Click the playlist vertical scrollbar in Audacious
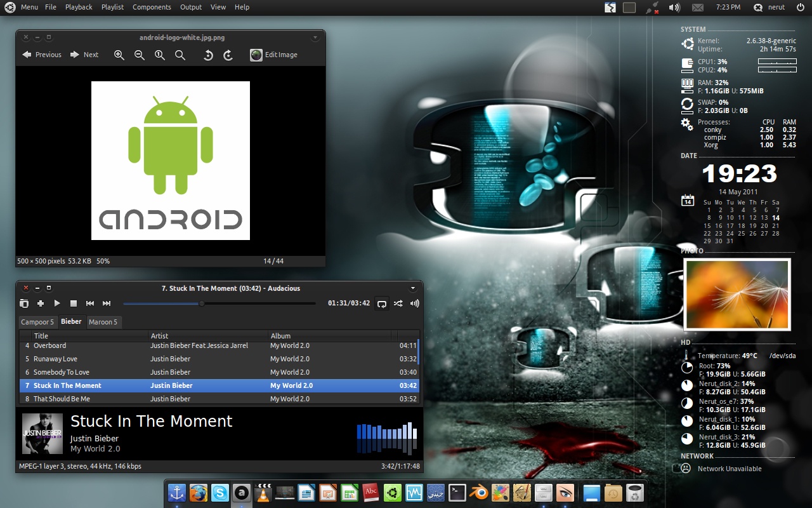The width and height of the screenshot is (812, 508). pyautogui.click(x=419, y=352)
